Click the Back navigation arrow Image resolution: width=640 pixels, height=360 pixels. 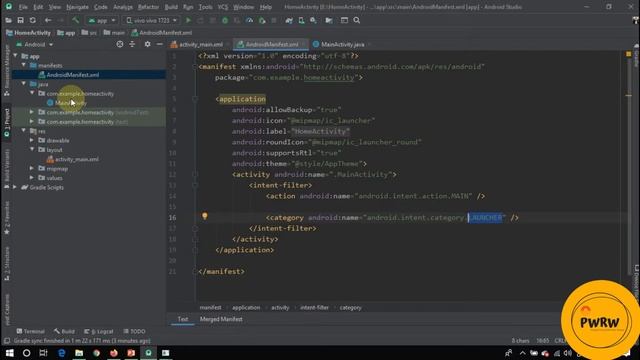[x=48, y=20]
